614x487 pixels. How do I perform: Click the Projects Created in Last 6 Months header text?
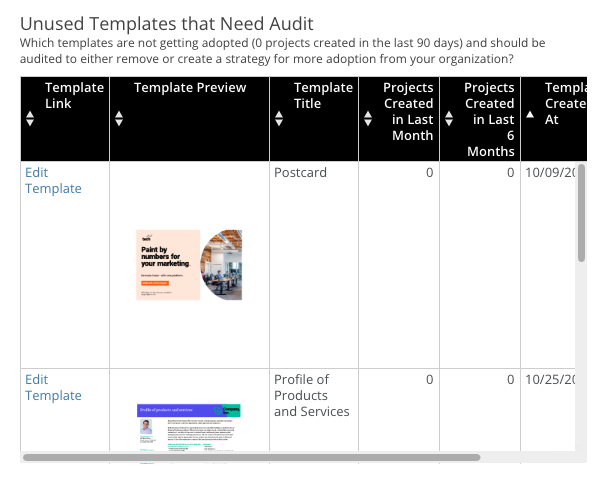[x=489, y=119]
